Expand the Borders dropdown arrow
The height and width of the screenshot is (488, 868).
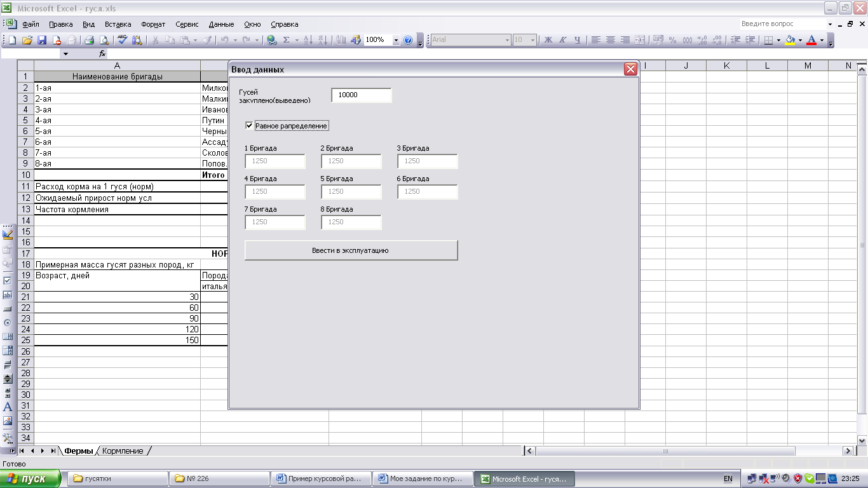point(778,40)
